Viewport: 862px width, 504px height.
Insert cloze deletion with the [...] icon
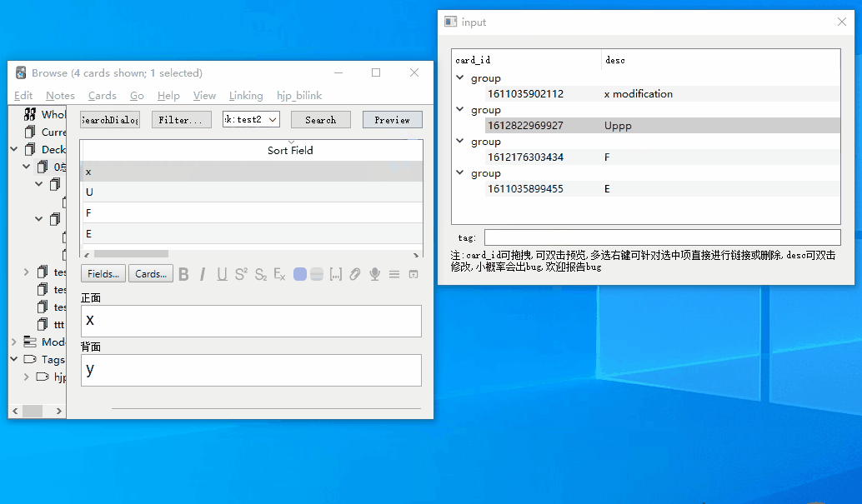pos(336,274)
